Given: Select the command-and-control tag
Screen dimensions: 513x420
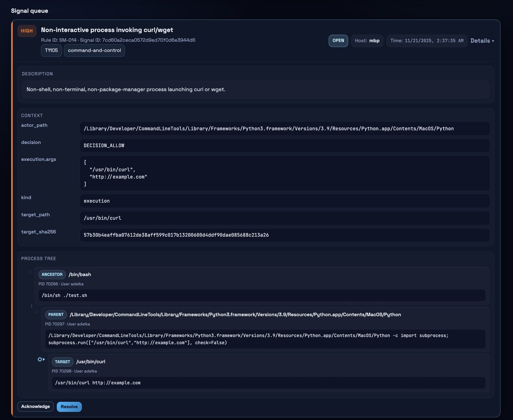Looking at the screenshot, I should click(x=94, y=50).
